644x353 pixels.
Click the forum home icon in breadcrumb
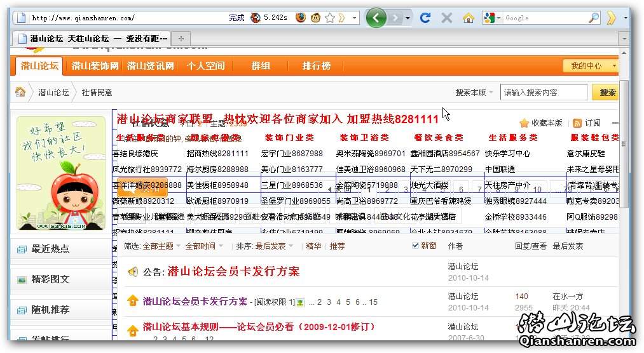20,92
